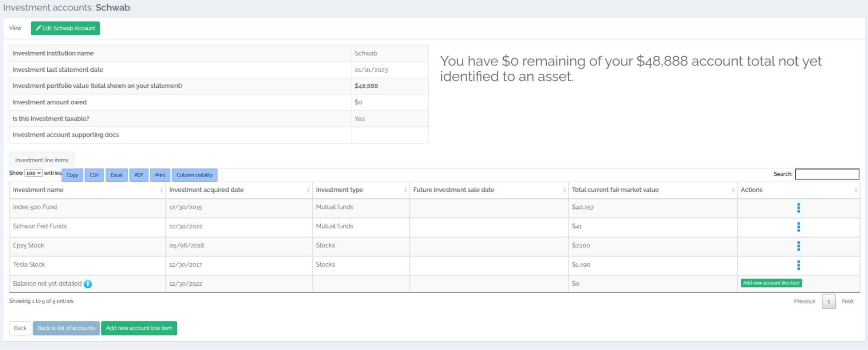Open actions menu for Schwan Fed Funds
This screenshot has width=868, height=350.
coord(798,227)
